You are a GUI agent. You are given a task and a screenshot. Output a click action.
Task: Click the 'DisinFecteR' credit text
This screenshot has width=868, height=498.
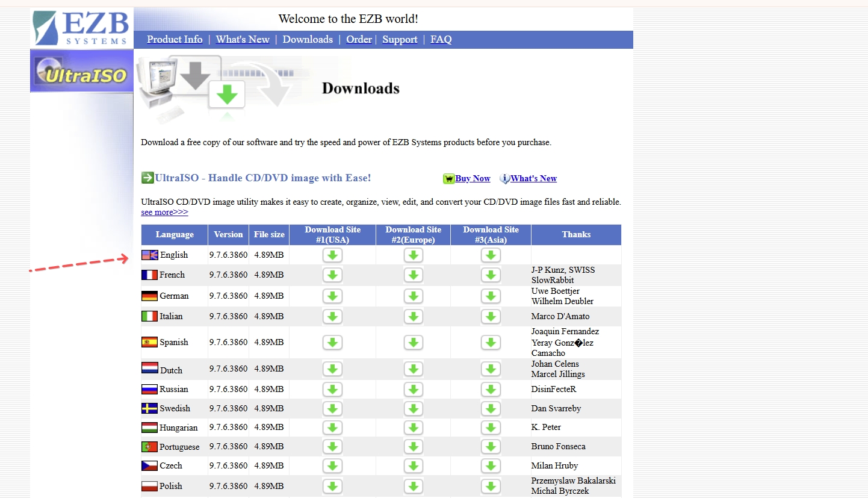point(554,390)
